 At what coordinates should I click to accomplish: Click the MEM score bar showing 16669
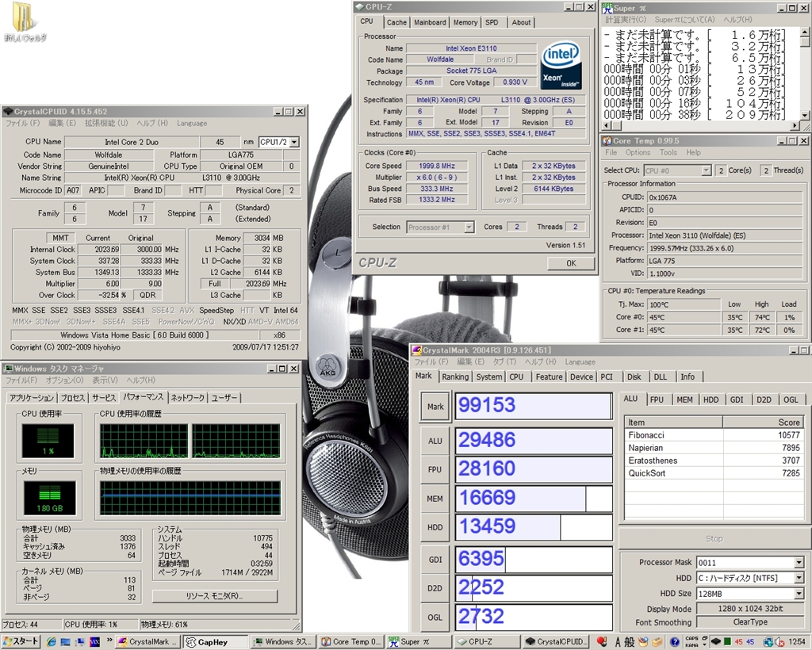[534, 499]
